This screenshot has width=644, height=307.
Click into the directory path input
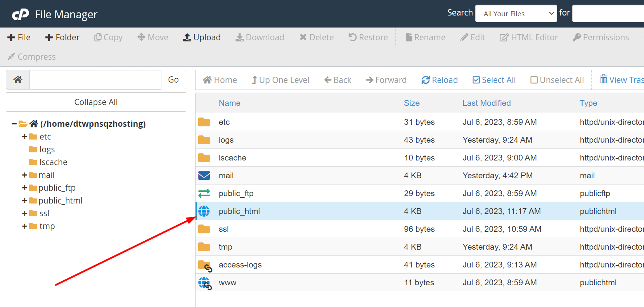click(95, 79)
